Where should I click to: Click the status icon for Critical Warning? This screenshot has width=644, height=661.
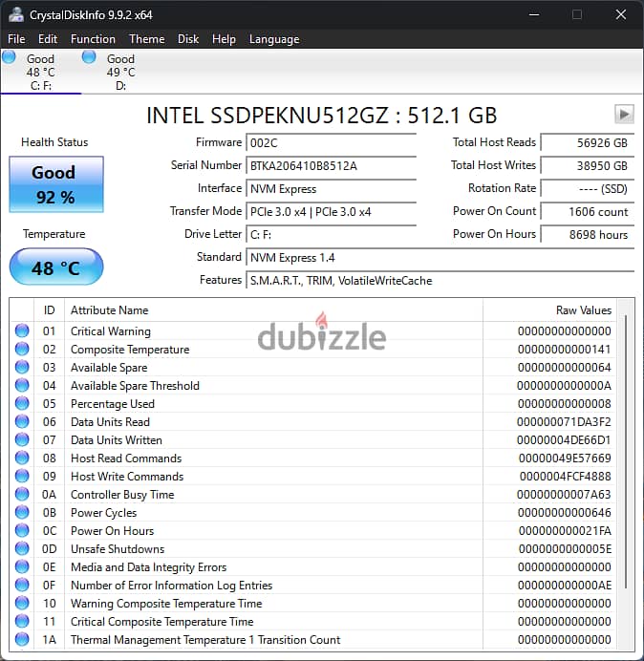pyautogui.click(x=22, y=330)
